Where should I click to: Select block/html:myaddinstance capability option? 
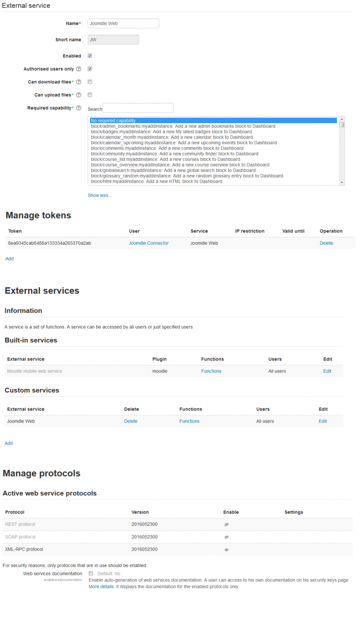click(x=157, y=181)
